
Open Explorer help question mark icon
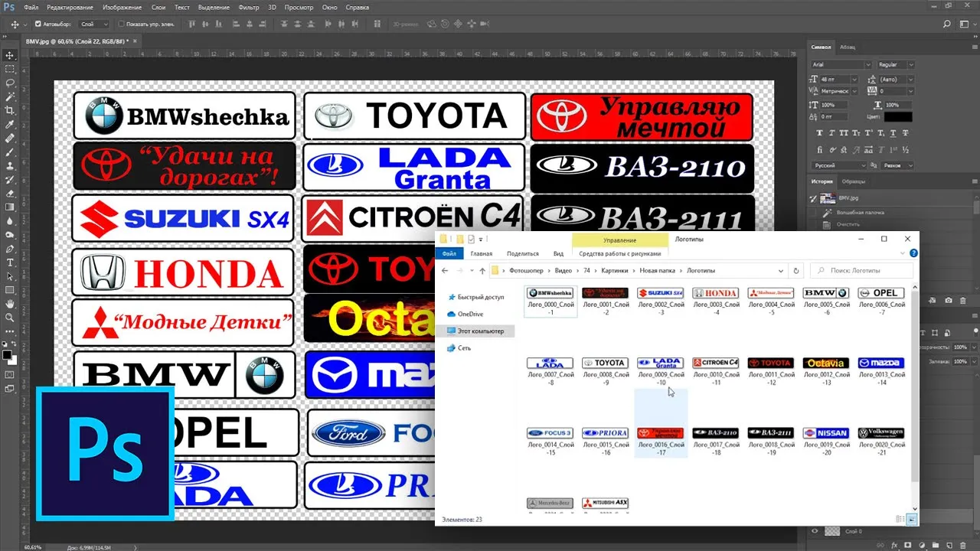coord(913,253)
